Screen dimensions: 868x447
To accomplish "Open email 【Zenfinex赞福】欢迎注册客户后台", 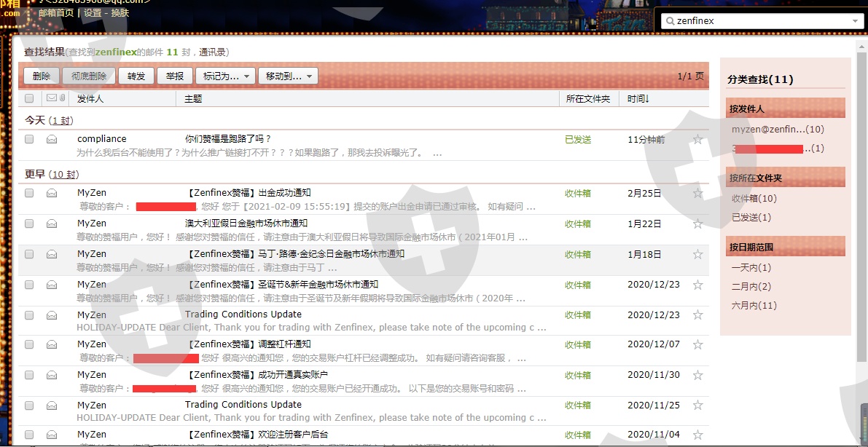I will point(257,435).
